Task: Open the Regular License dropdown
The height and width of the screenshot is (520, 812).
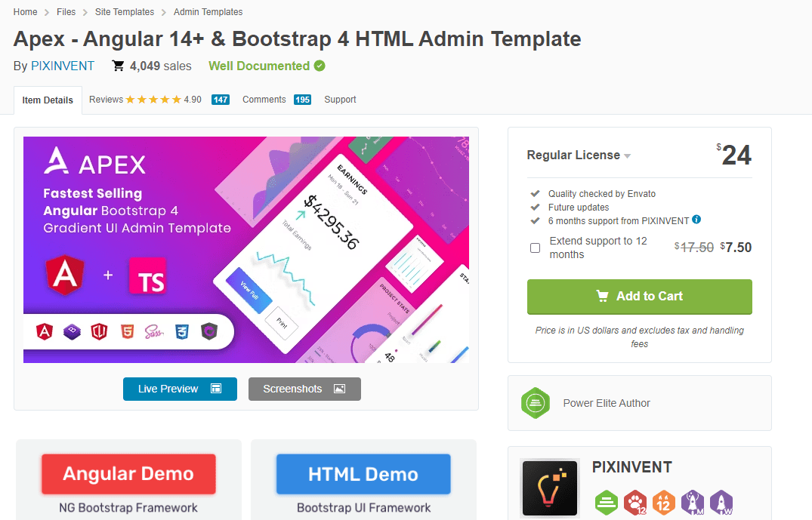Action: click(x=579, y=155)
